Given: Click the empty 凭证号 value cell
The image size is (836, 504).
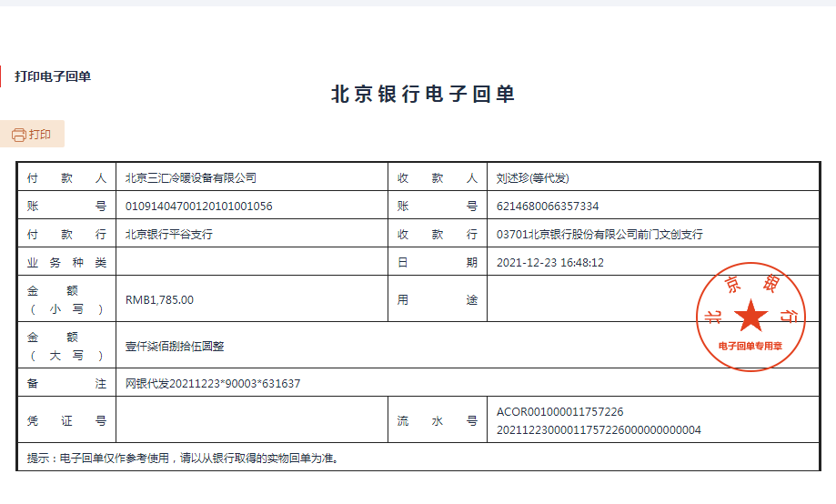Looking at the screenshot, I should 251,421.
